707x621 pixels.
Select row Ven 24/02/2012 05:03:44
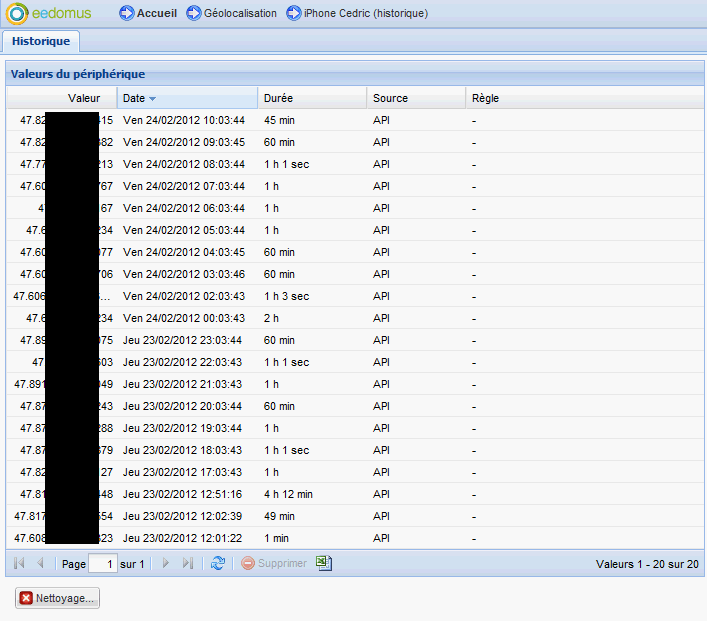pos(355,230)
